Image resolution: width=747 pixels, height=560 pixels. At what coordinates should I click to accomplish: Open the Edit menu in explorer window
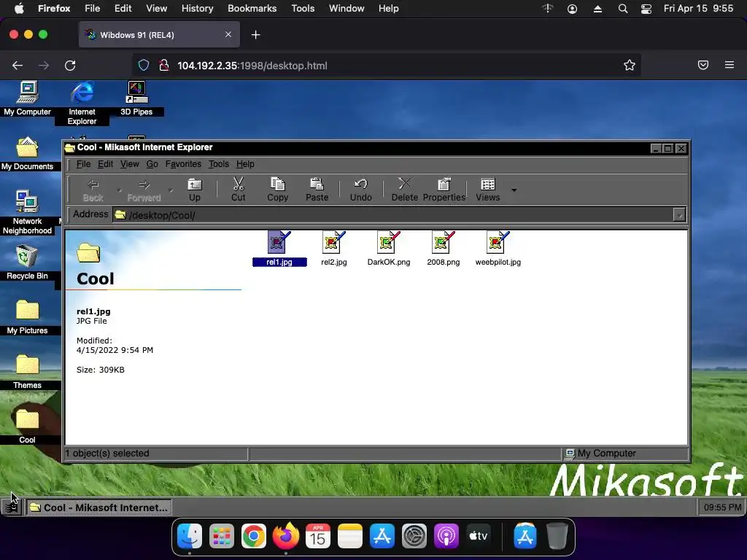point(105,164)
